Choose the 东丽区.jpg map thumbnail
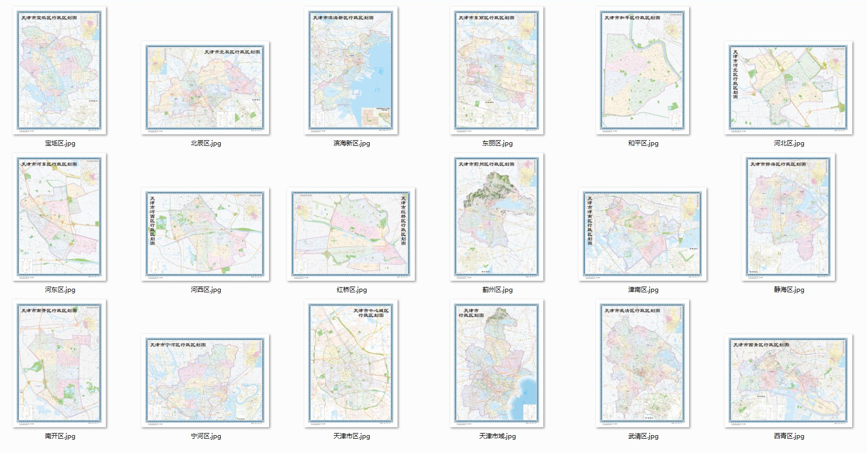 (497, 70)
